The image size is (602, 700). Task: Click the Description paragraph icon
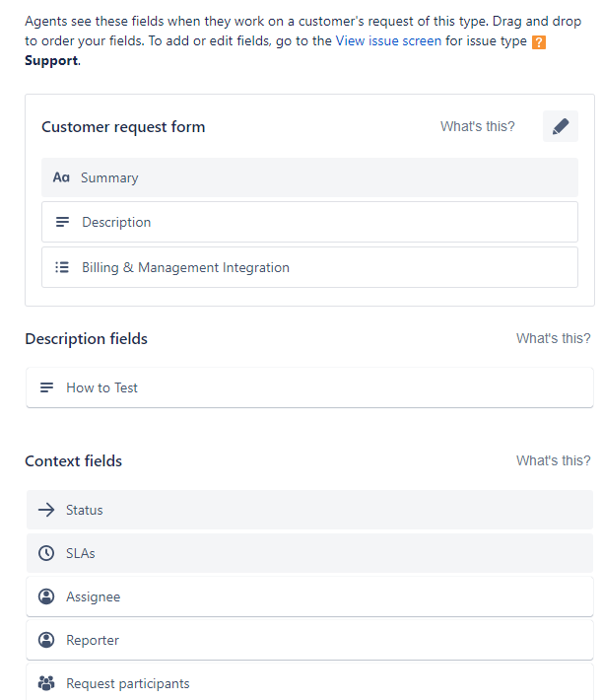(x=62, y=222)
